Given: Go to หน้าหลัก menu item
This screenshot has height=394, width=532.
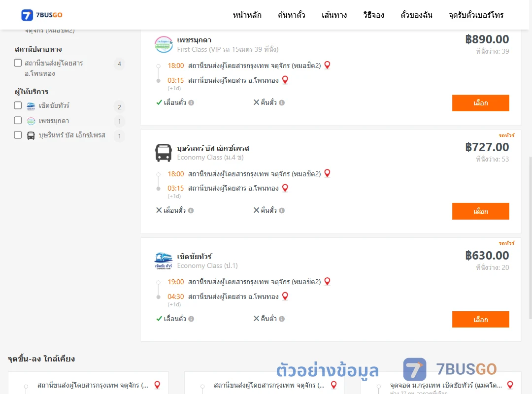Looking at the screenshot, I should tap(247, 15).
